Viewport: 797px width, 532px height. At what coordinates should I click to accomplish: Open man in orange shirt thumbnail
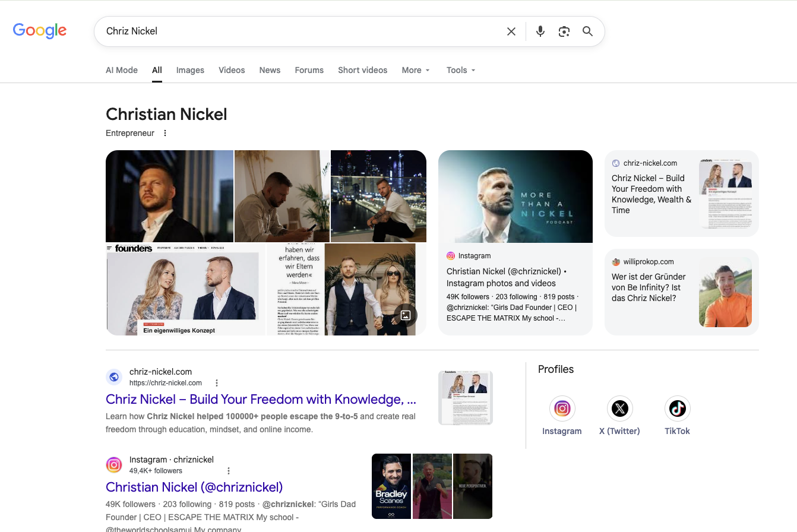[x=725, y=292]
